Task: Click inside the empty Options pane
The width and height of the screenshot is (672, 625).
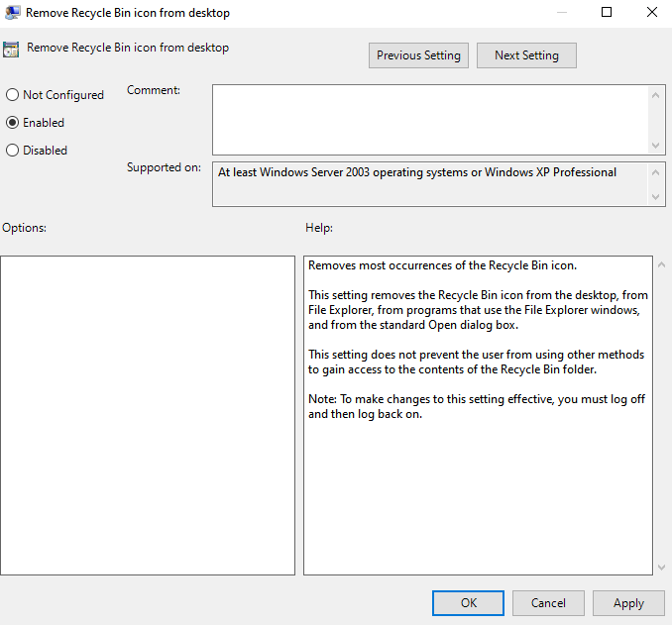Action: [x=148, y=416]
